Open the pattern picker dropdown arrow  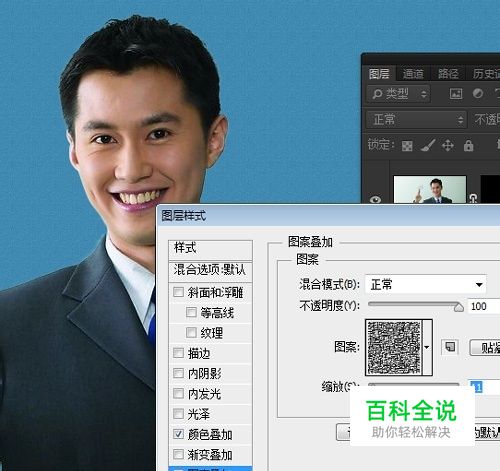coord(427,348)
